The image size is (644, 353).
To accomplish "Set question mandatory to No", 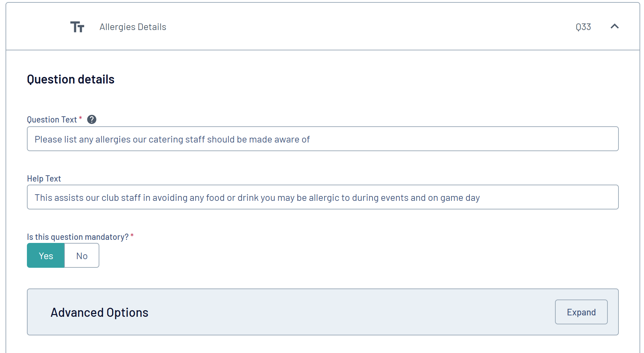I will [82, 256].
